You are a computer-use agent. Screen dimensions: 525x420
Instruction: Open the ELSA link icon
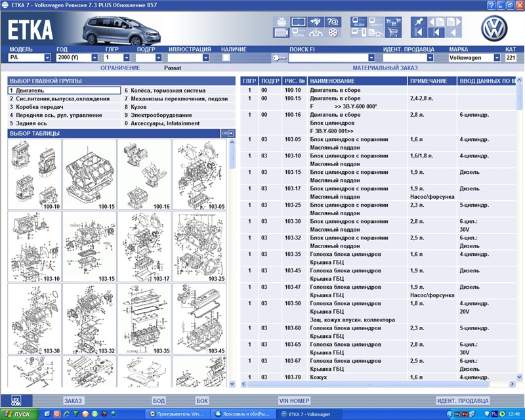pos(358,22)
